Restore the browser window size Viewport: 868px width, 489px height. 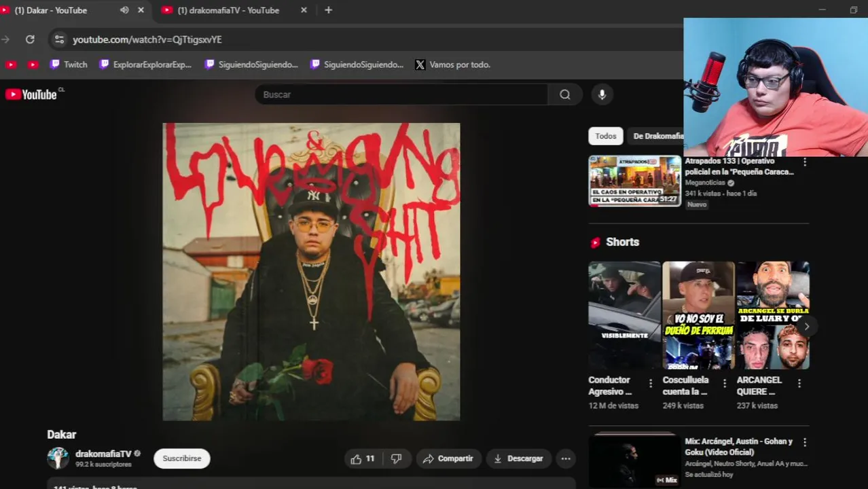[854, 10]
